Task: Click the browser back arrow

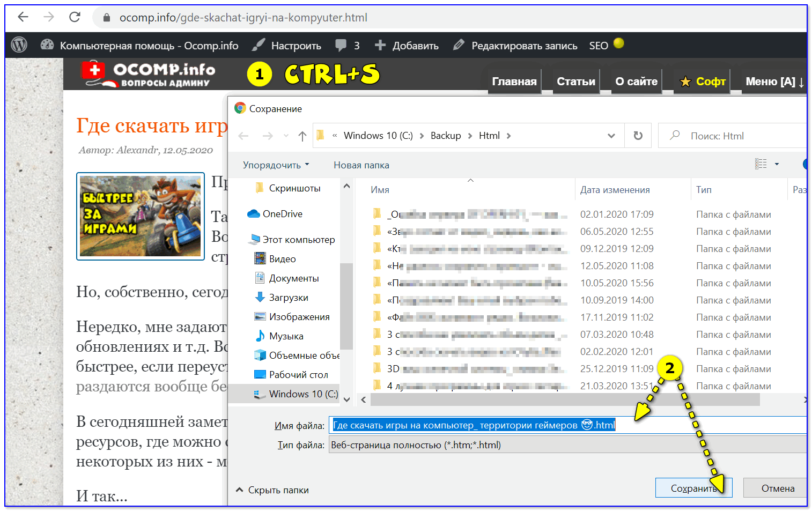Action: coord(23,17)
